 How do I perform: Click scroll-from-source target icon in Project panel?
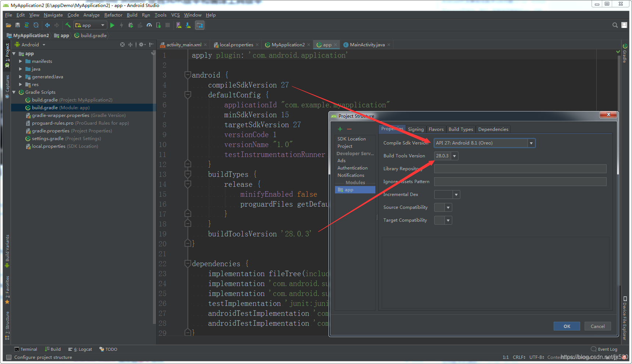pos(122,44)
